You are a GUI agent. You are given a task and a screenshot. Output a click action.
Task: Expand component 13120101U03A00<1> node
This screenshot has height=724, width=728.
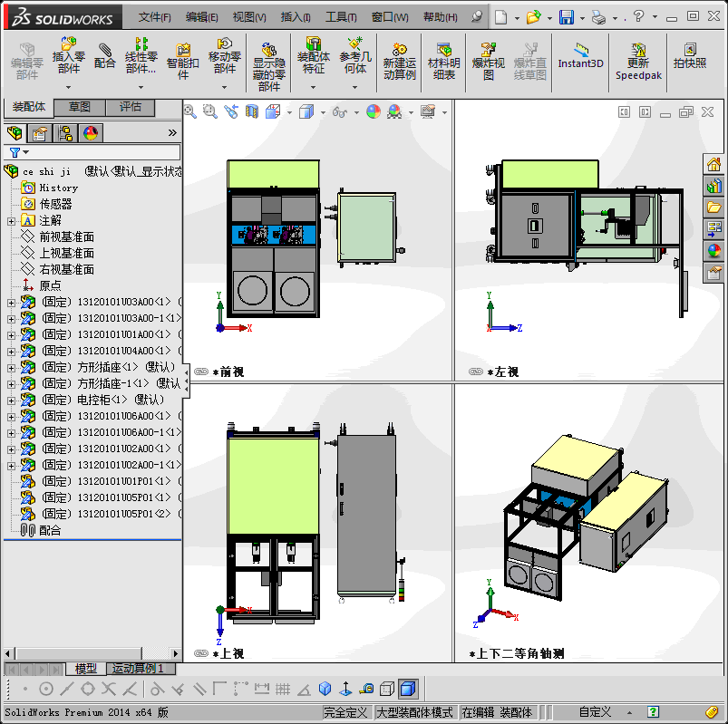click(11, 303)
